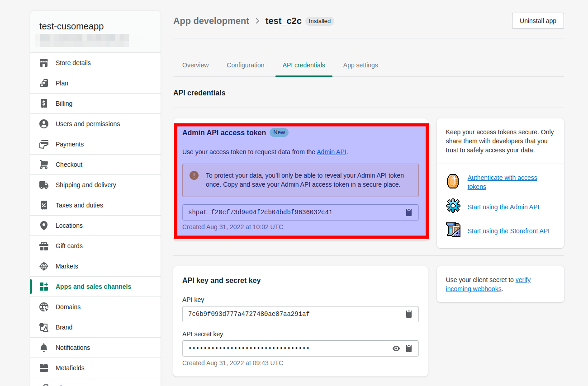
Task: Open Brand settings
Action: point(95,327)
